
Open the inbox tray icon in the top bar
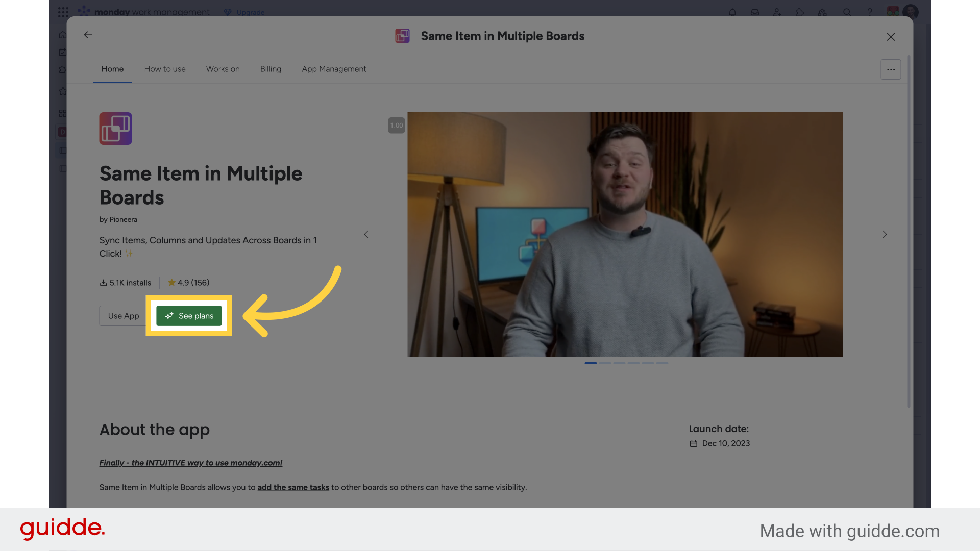coord(755,12)
